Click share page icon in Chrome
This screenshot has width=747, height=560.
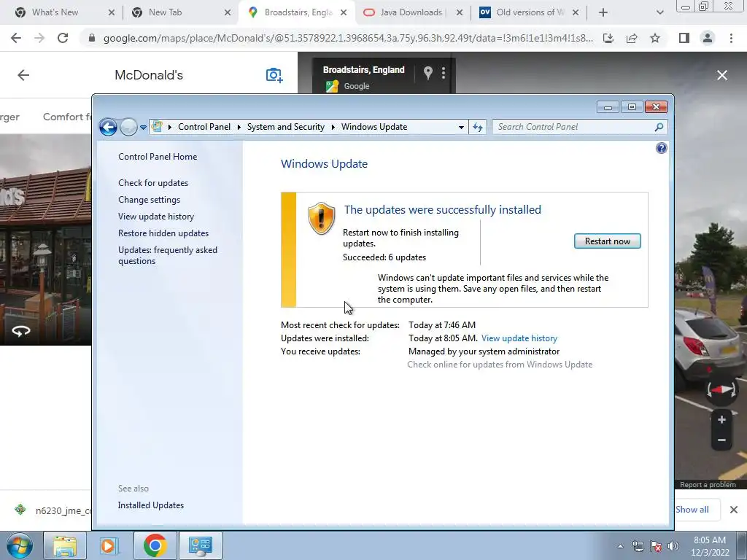[x=632, y=38]
